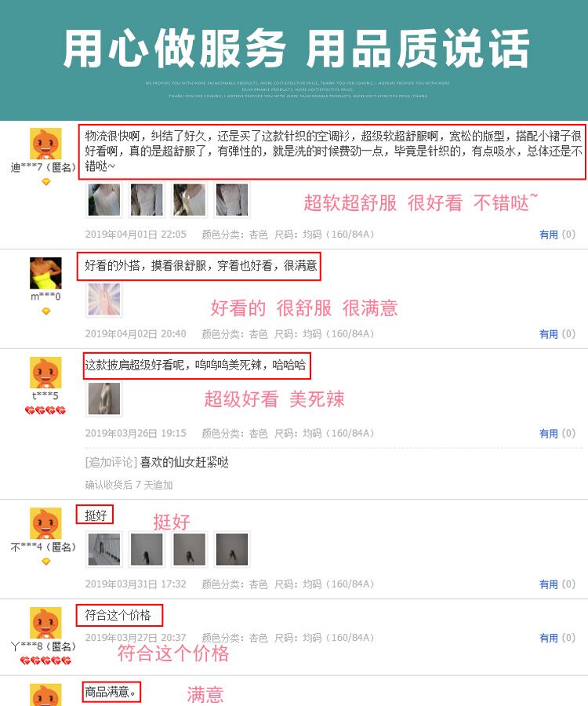Mark 不***4's March 31 review as 有用
The width and height of the screenshot is (588, 706).
pyautogui.click(x=549, y=584)
